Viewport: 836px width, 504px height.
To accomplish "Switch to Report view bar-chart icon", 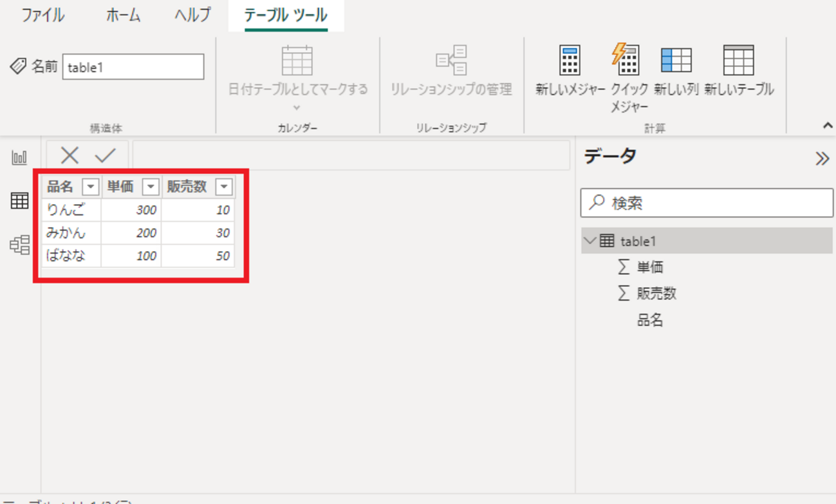I will (x=20, y=157).
